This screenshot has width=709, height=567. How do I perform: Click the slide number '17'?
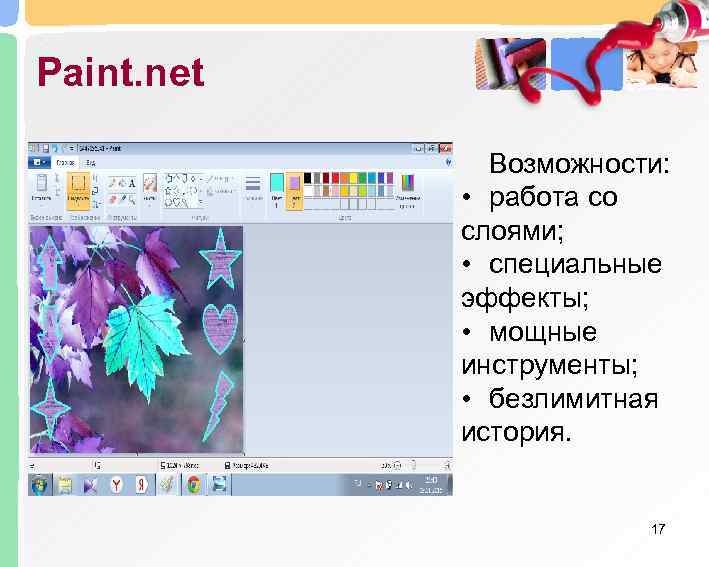pos(657,529)
